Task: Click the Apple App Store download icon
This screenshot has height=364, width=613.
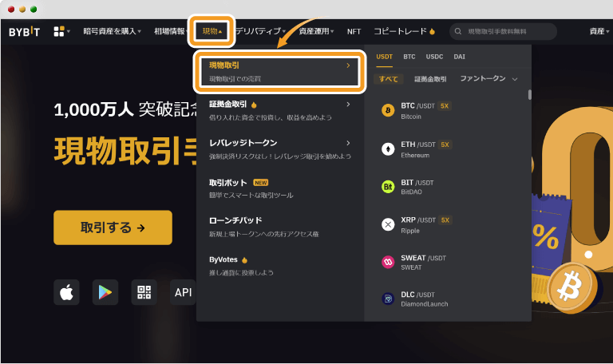Action: [x=66, y=292]
